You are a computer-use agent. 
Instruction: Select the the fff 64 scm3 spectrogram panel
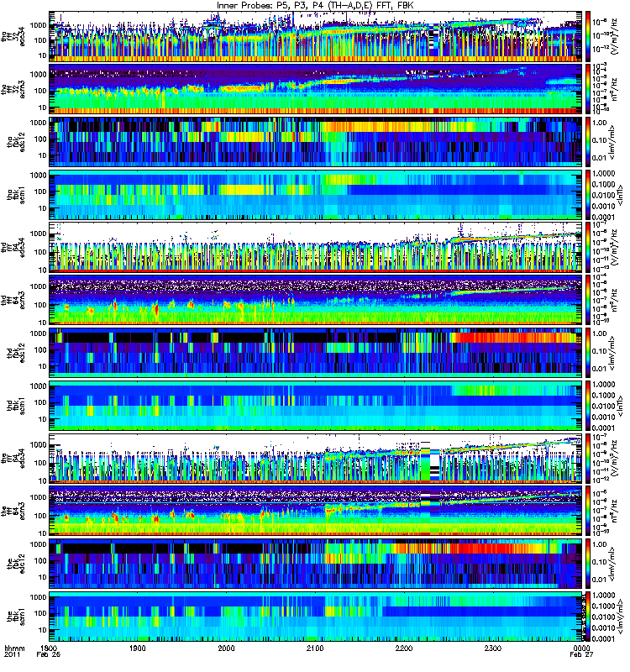(x=315, y=511)
